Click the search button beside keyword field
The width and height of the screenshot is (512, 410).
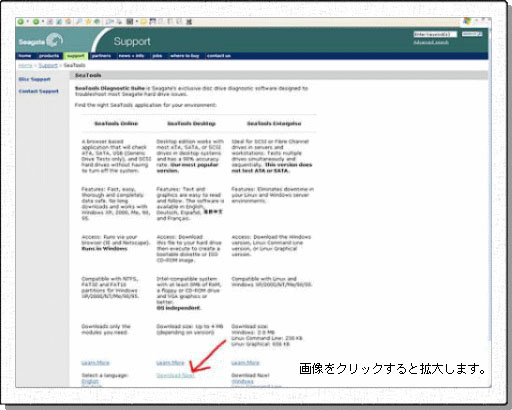(x=472, y=34)
